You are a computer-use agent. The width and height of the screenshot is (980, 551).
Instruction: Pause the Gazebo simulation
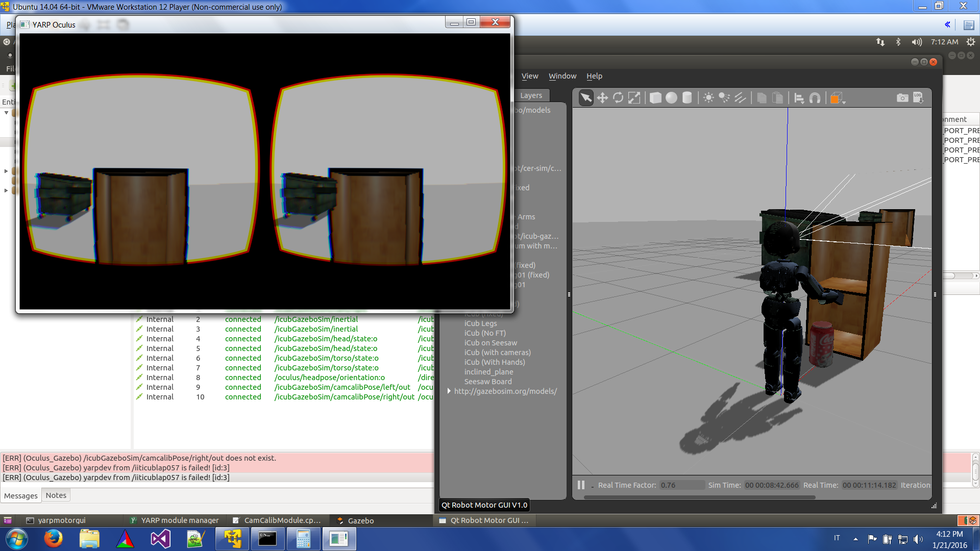click(581, 485)
